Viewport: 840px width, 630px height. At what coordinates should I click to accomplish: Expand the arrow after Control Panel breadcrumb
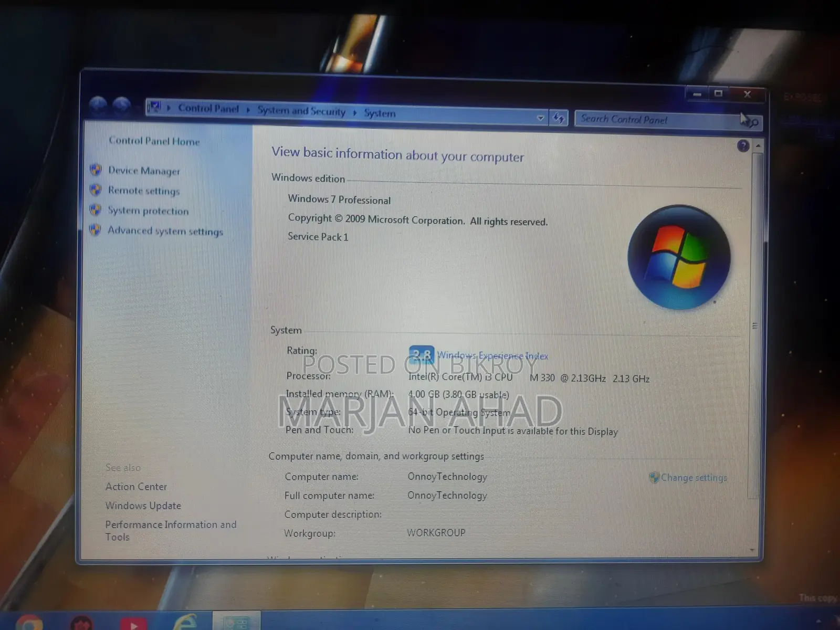click(248, 110)
